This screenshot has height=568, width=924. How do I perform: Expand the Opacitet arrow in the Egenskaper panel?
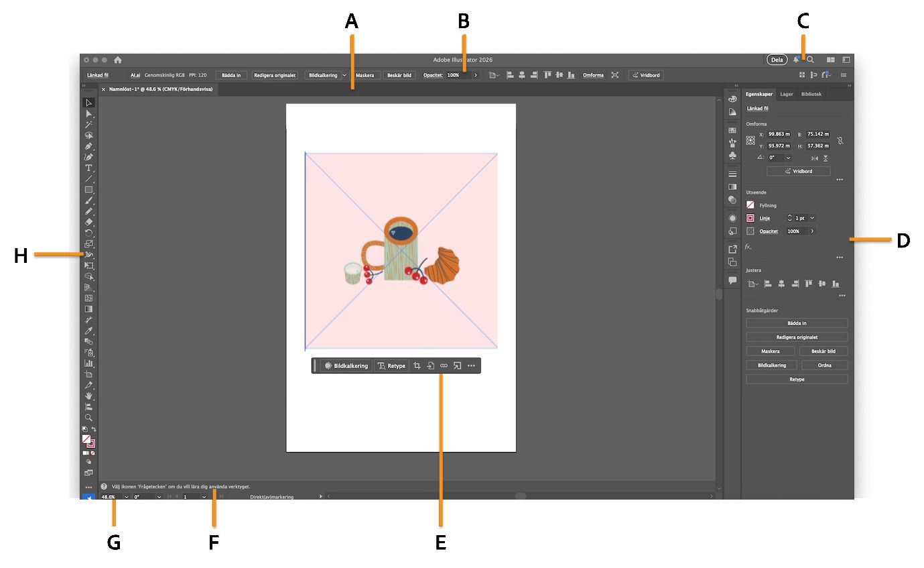(812, 231)
